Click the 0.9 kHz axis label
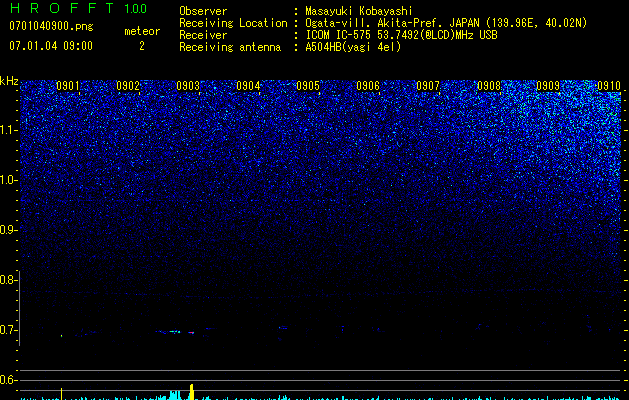Viewport: 629px width, 400px height. [9, 230]
